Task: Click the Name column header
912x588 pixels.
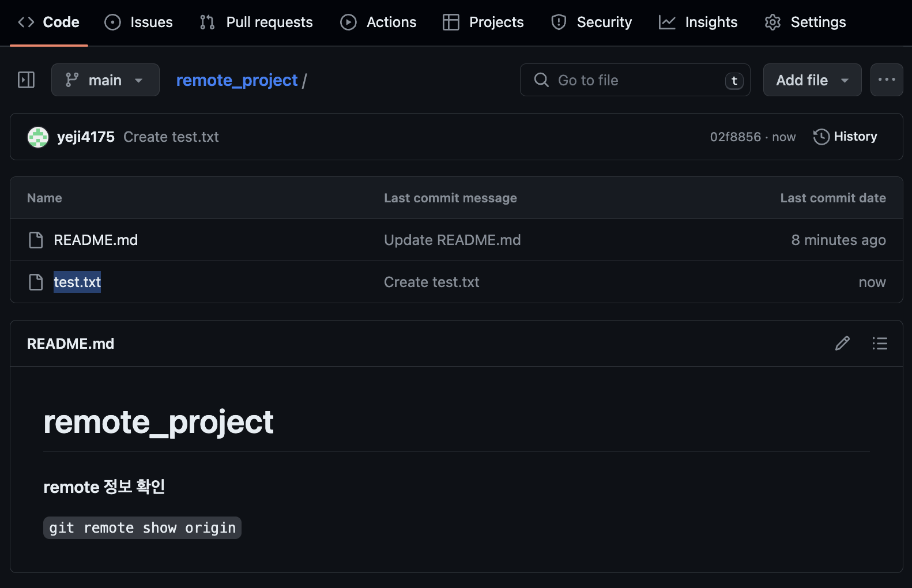Action: (44, 198)
